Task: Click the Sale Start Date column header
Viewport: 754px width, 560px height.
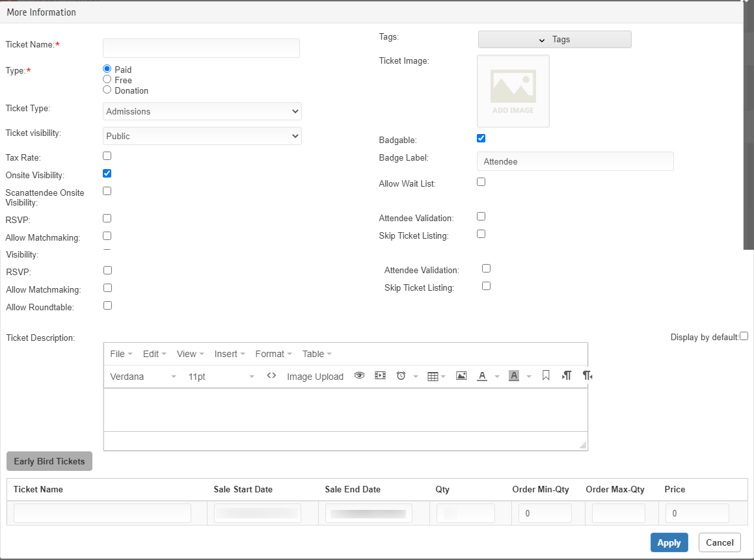Action: pyautogui.click(x=243, y=489)
